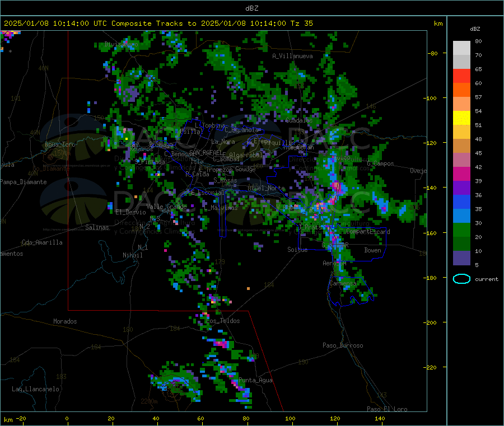
Task: Click the 'S_Rosas' map label
Action: (x=225, y=181)
